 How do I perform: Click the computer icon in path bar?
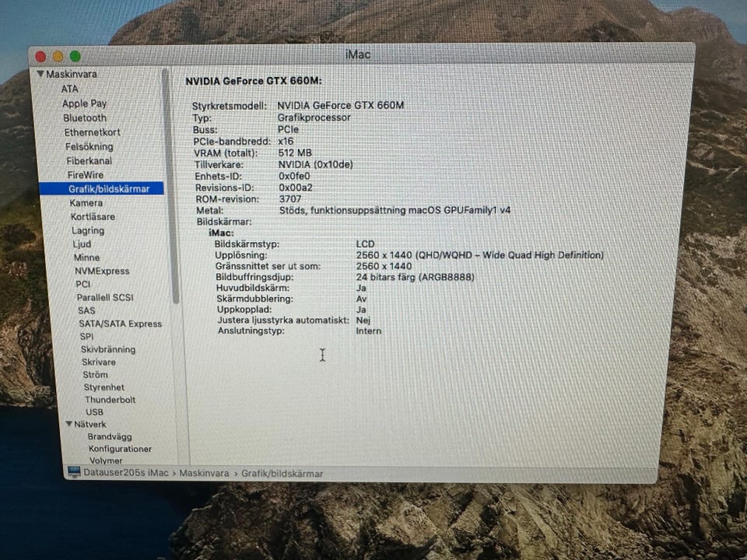coord(74,472)
